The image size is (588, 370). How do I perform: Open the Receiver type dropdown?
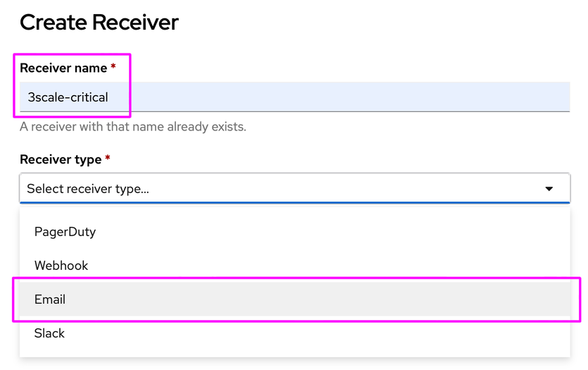[294, 189]
